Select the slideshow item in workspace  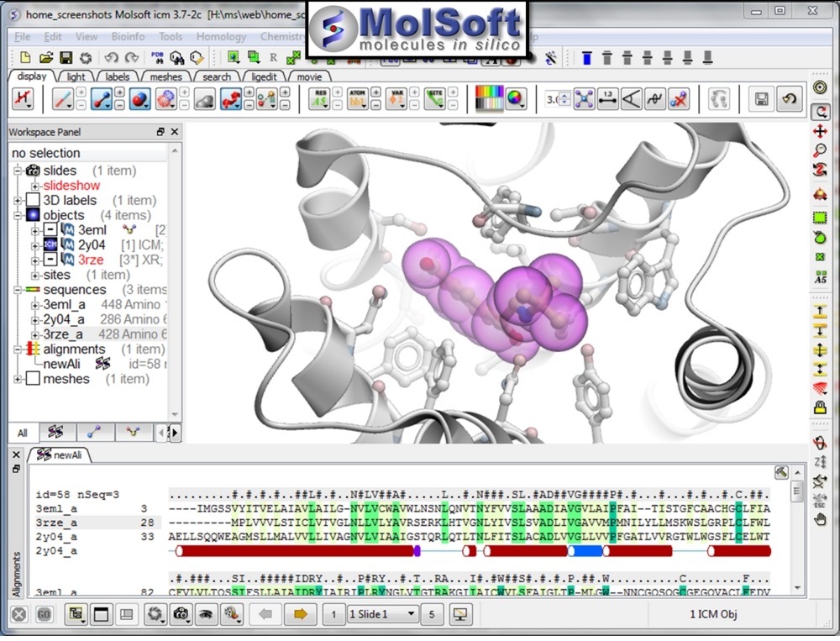pyautogui.click(x=71, y=186)
